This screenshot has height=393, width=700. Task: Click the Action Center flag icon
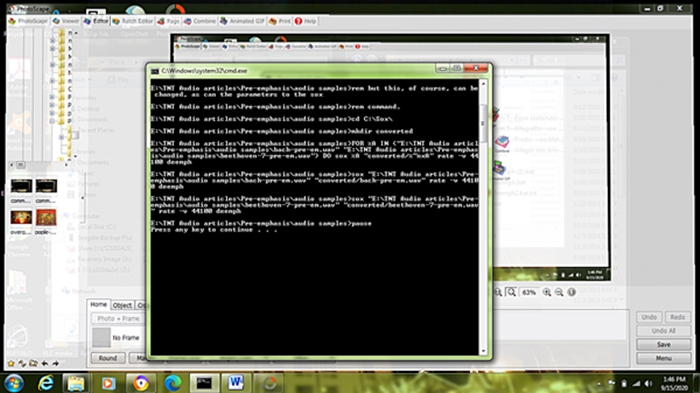(x=612, y=384)
